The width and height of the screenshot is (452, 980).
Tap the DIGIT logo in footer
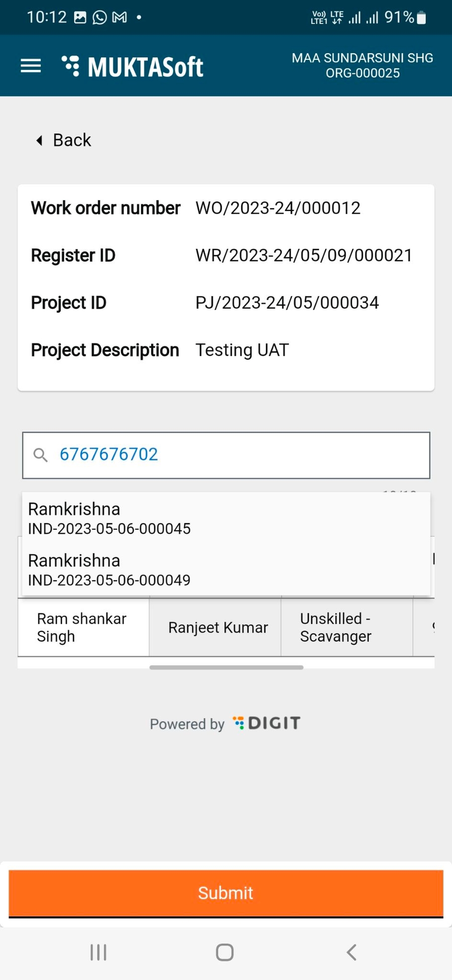(267, 723)
